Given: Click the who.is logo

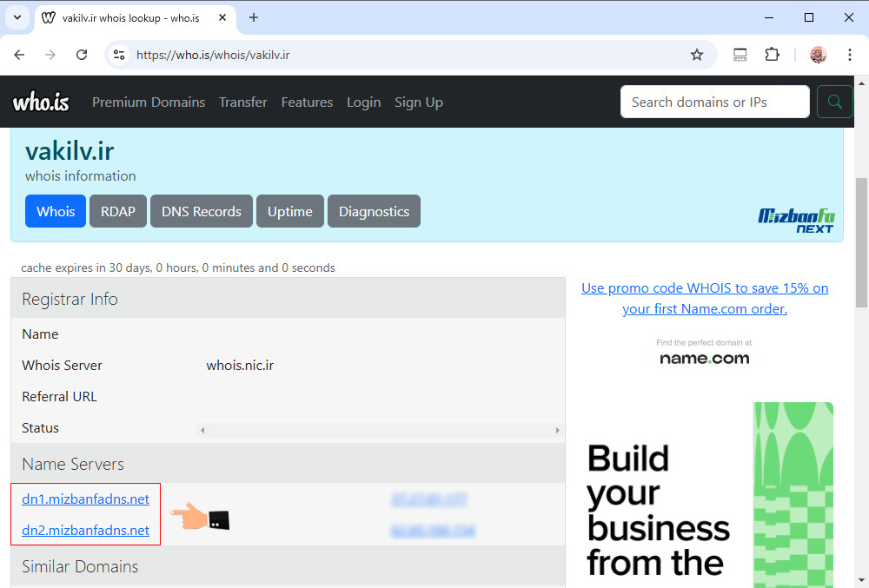Looking at the screenshot, I should pyautogui.click(x=41, y=102).
